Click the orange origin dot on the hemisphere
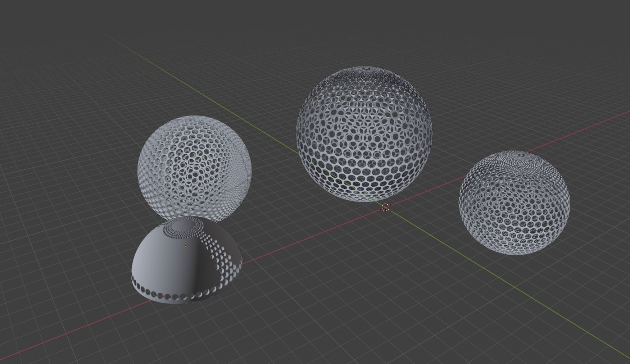 pos(186,246)
